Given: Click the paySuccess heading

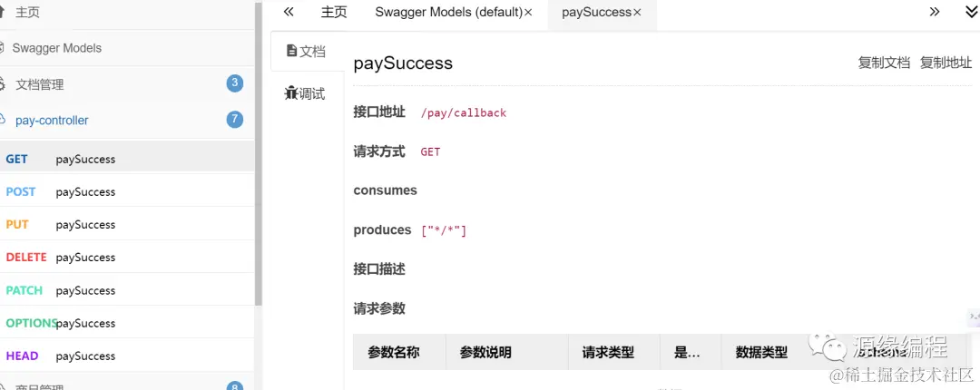Looking at the screenshot, I should (x=403, y=63).
